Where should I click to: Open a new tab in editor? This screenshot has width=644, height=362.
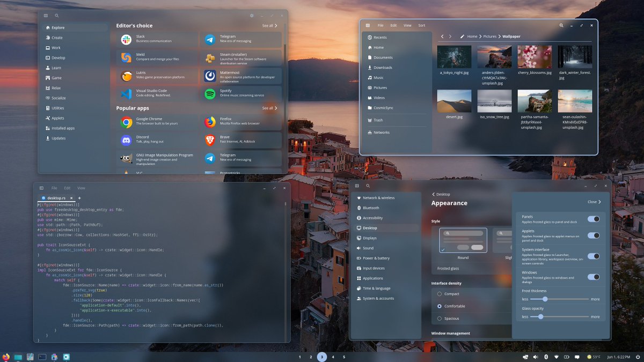[79, 198]
